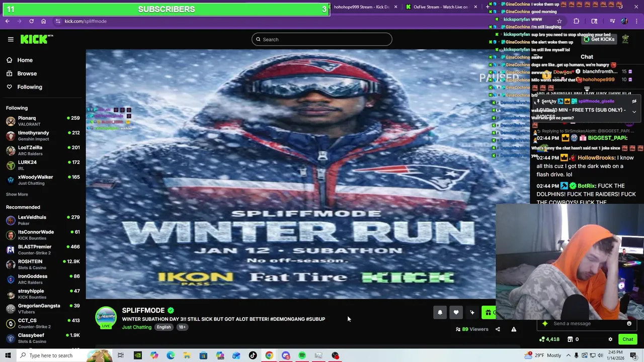Click the 89 Viewers count
This screenshot has height=362, width=644.
(x=472, y=329)
